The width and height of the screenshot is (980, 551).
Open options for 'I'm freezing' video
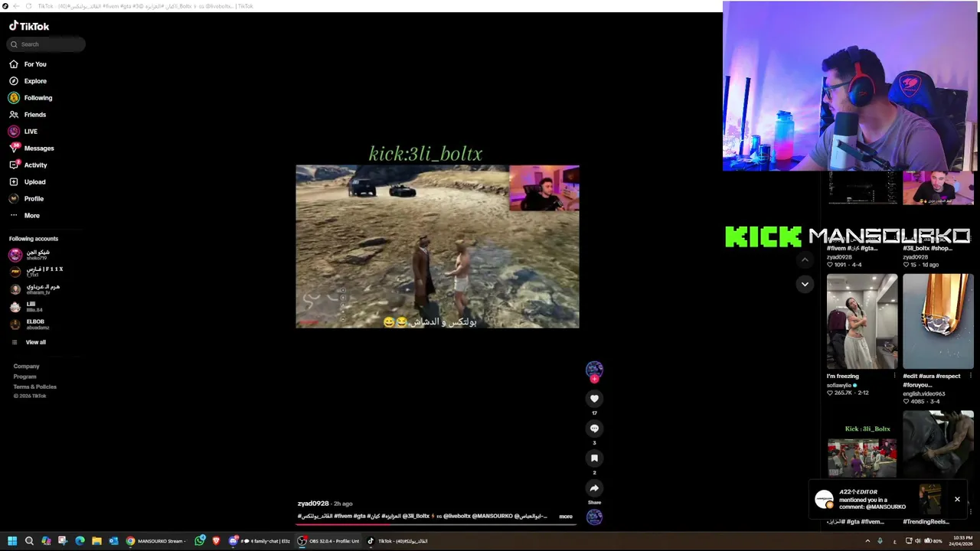(x=894, y=376)
